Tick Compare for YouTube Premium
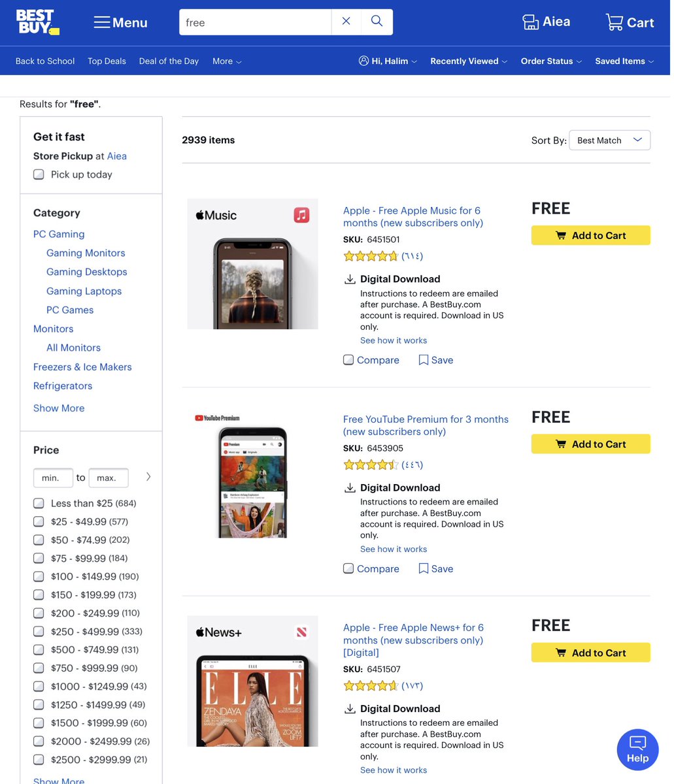The image size is (674, 784). [348, 568]
